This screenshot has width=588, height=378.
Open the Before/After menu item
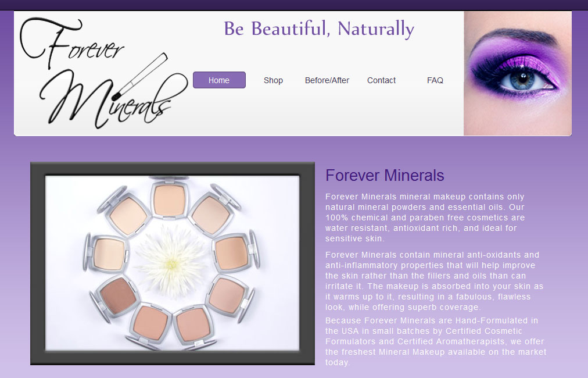327,80
